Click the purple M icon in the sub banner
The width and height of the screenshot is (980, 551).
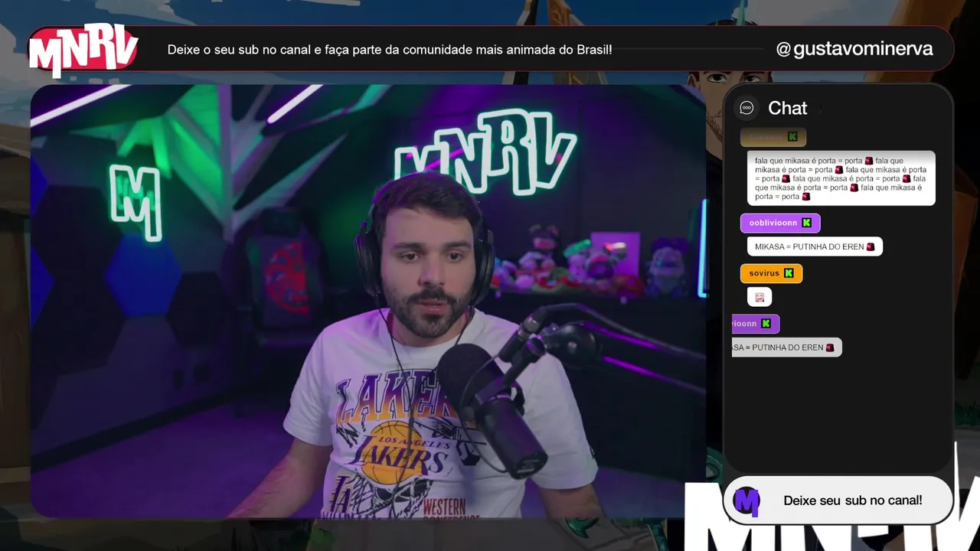746,500
